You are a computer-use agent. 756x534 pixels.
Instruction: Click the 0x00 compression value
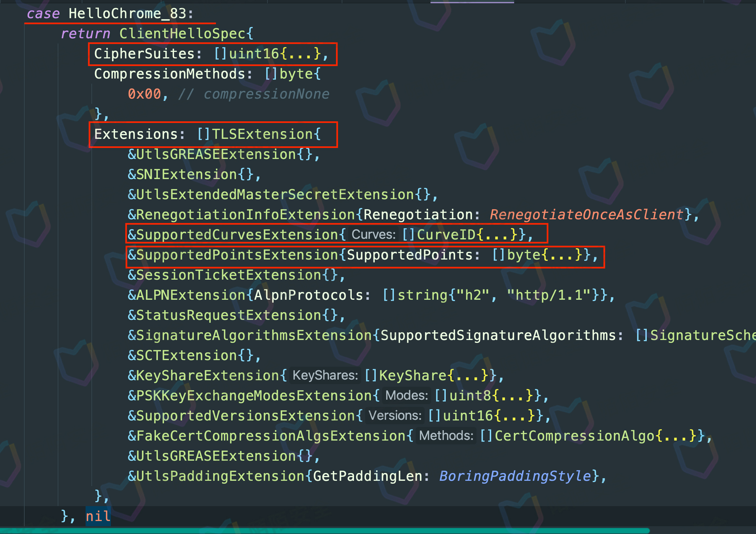click(144, 94)
